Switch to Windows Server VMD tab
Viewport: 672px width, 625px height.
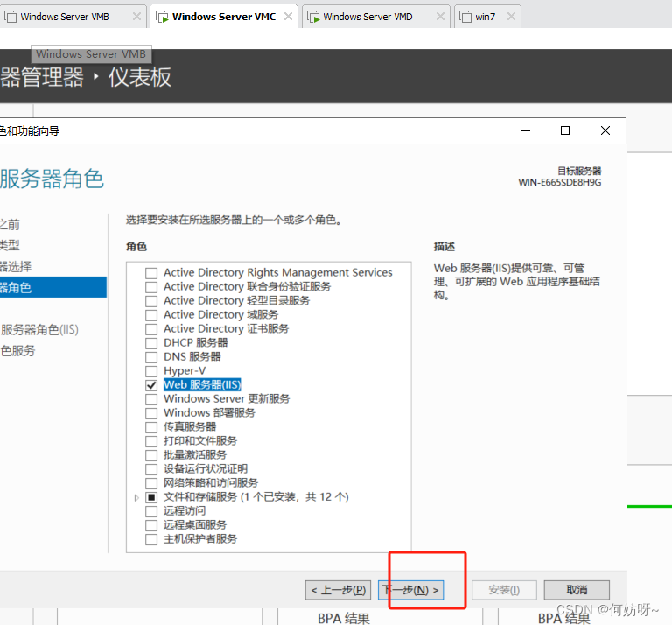[367, 17]
